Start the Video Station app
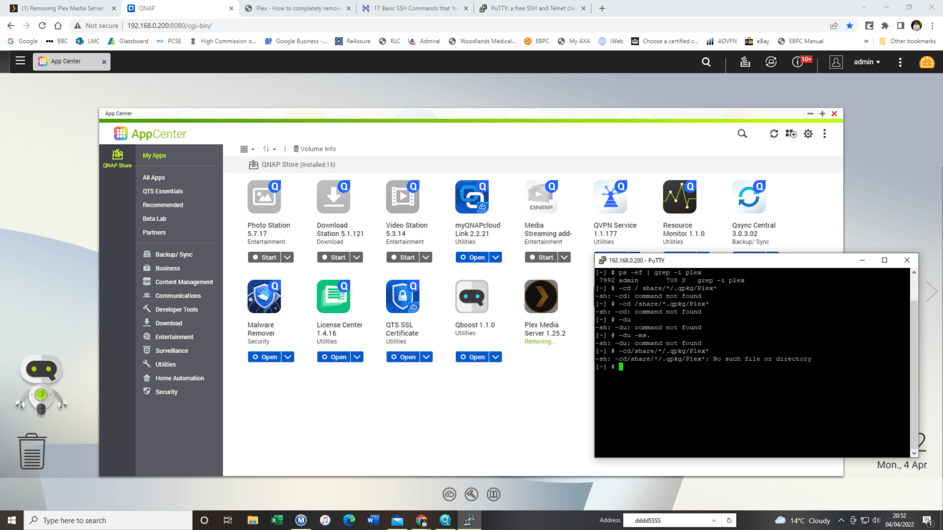 pos(402,257)
